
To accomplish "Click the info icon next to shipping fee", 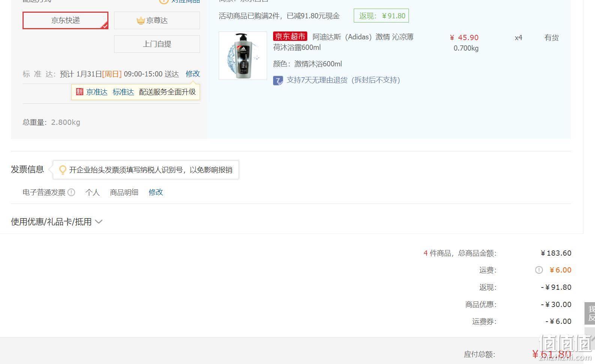I will pos(539,270).
